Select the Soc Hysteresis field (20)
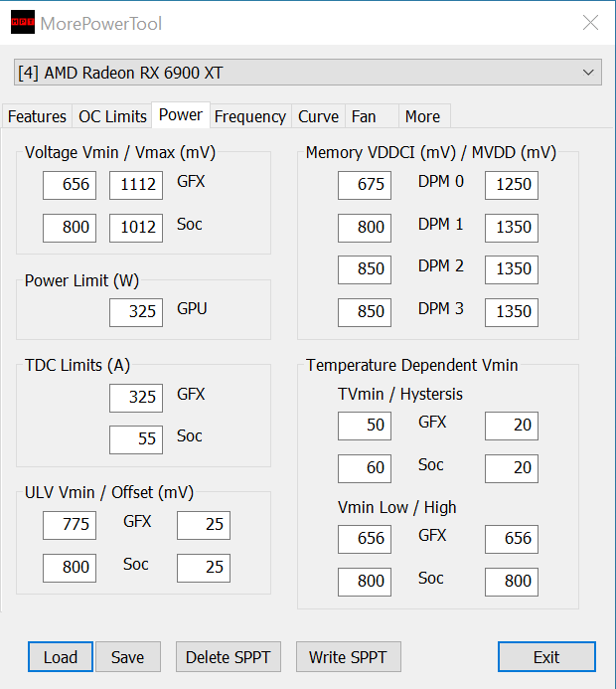Image resolution: width=616 pixels, height=689 pixels. coord(512,468)
